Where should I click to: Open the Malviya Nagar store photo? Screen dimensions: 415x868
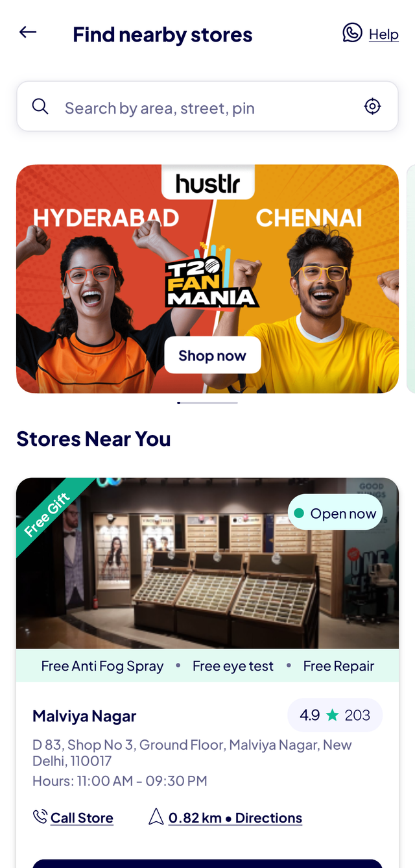click(207, 564)
